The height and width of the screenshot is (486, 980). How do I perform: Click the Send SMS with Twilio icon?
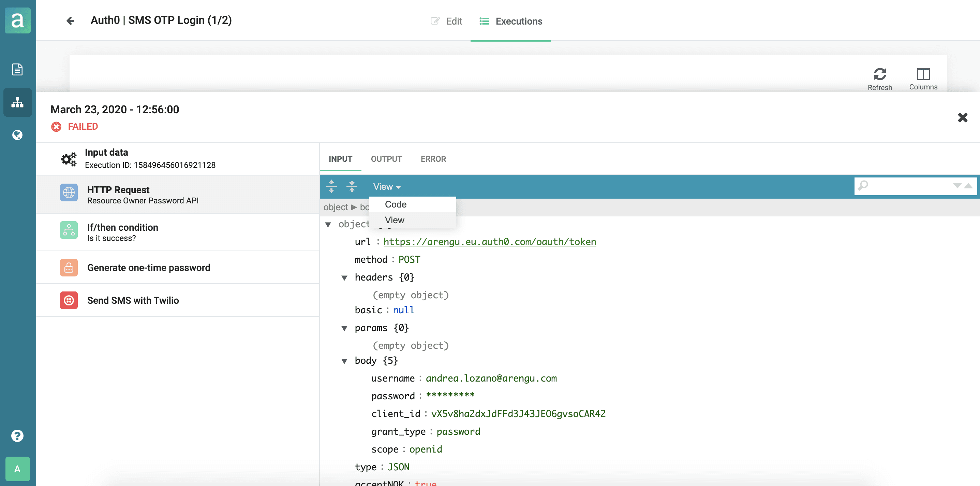click(69, 300)
